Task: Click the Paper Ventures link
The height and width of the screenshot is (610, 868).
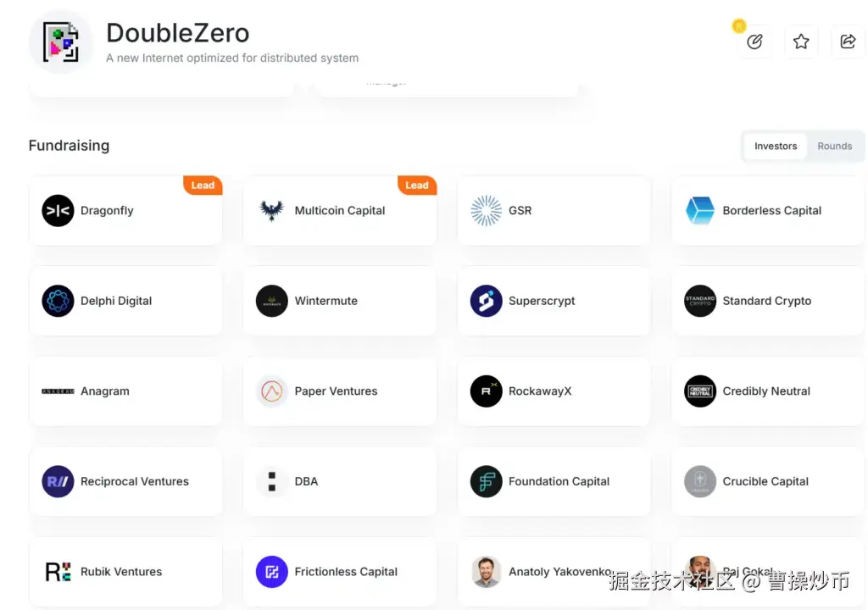Action: tap(336, 391)
